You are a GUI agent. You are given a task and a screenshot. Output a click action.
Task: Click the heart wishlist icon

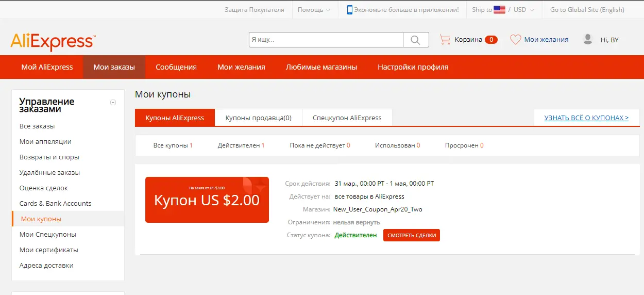coord(515,39)
